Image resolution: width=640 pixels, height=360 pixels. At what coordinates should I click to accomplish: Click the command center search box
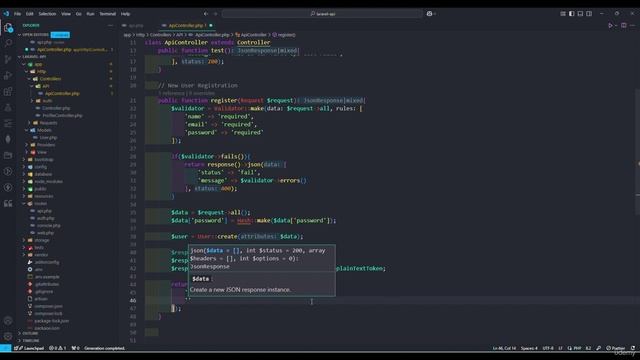322,13
